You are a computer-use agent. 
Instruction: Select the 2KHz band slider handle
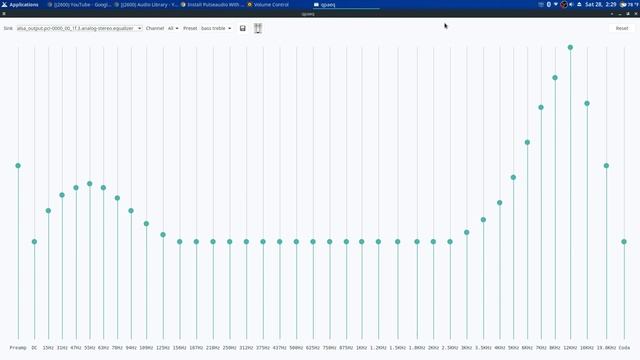433,242
